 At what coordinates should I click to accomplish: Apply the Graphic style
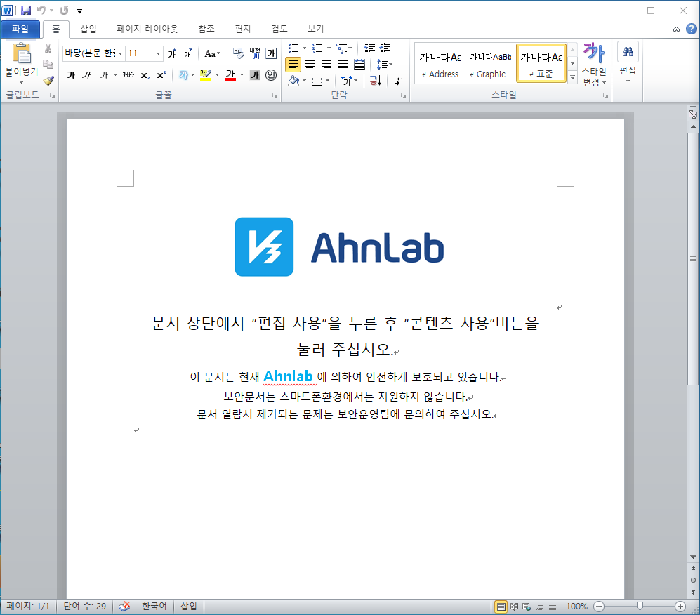click(491, 63)
